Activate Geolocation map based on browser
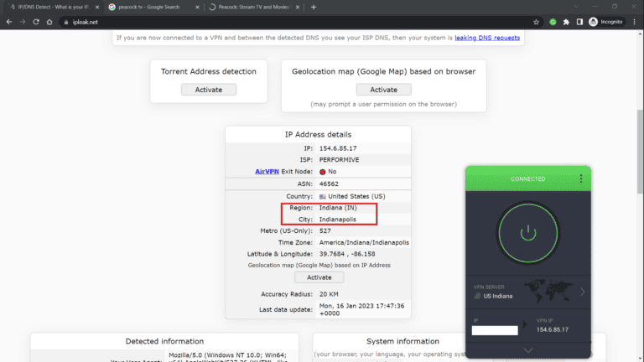This screenshot has height=362, width=644. (383, 90)
